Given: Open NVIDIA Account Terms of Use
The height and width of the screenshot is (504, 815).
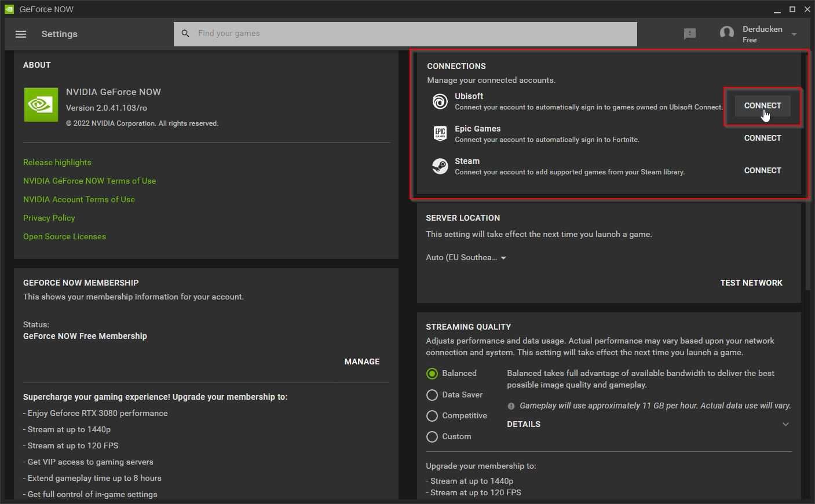Looking at the screenshot, I should [x=79, y=200].
